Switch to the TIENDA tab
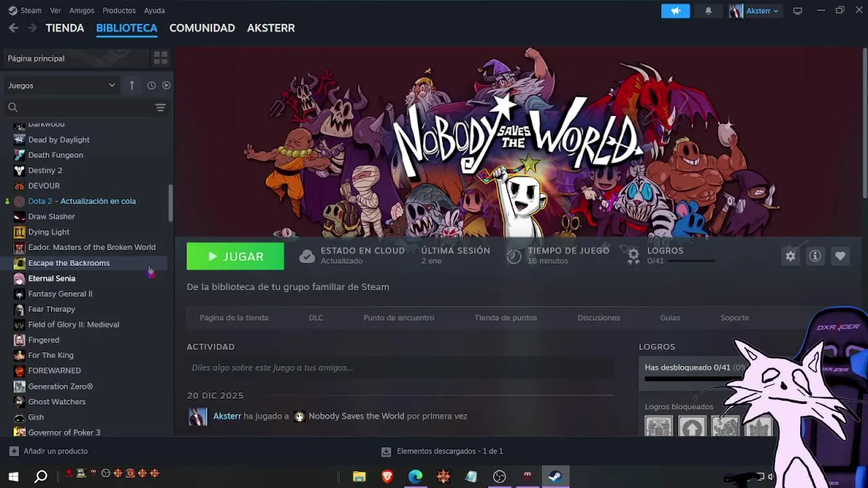868x488 pixels. coord(65,28)
